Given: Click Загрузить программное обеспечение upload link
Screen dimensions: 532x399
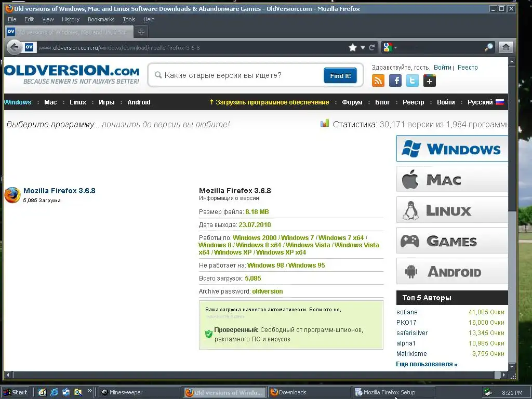Looking at the screenshot, I should (x=269, y=102).
